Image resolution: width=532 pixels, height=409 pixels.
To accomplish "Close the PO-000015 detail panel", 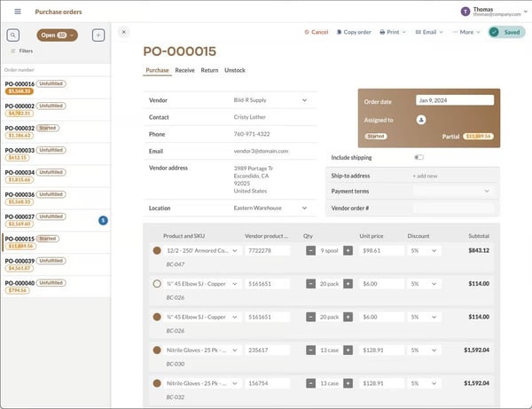I will pyautogui.click(x=124, y=32).
